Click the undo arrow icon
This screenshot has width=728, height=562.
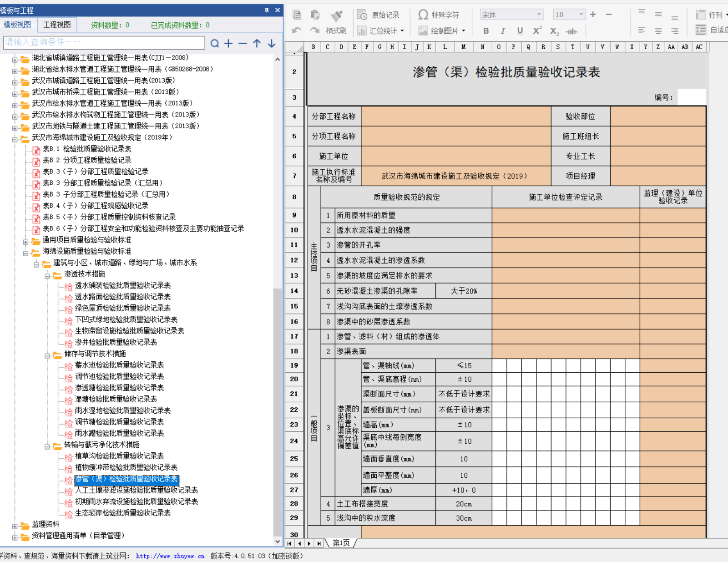coord(297,30)
